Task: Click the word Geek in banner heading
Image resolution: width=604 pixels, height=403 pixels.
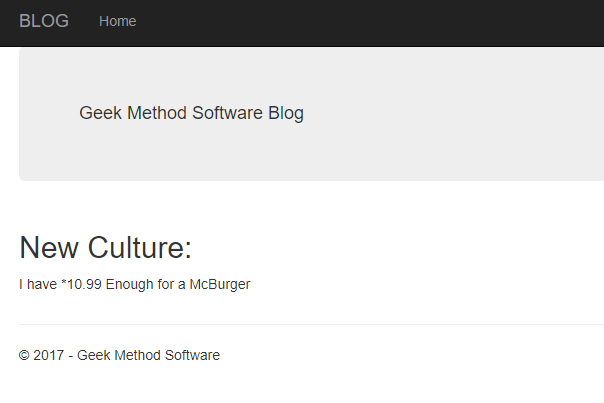Action: click(x=101, y=113)
